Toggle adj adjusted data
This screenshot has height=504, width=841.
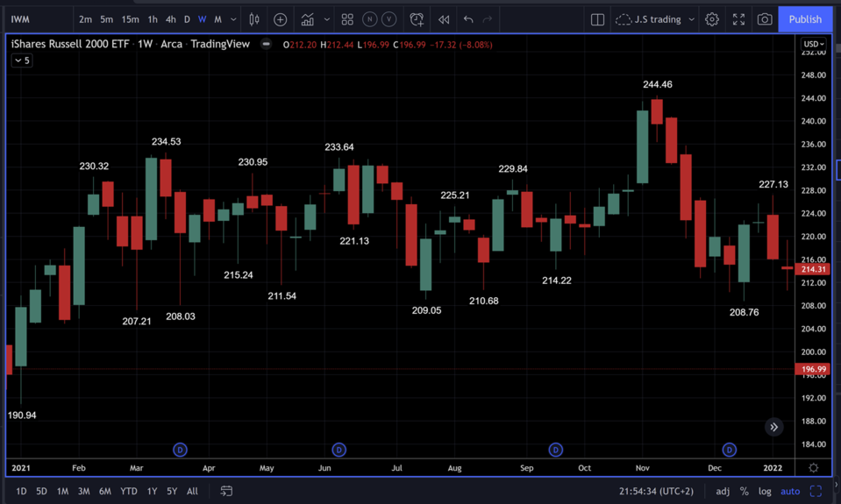[723, 491]
